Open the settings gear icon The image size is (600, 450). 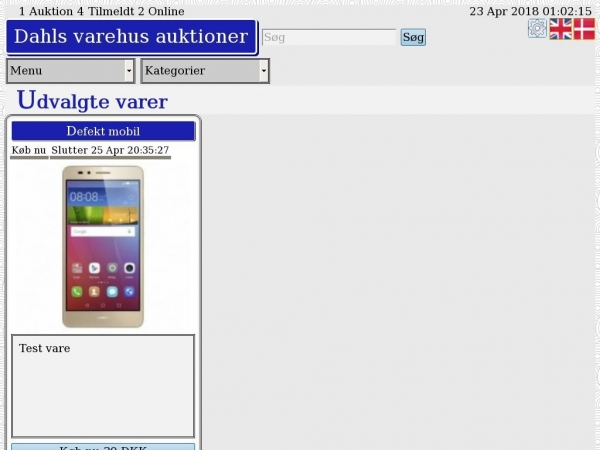[x=537, y=29]
